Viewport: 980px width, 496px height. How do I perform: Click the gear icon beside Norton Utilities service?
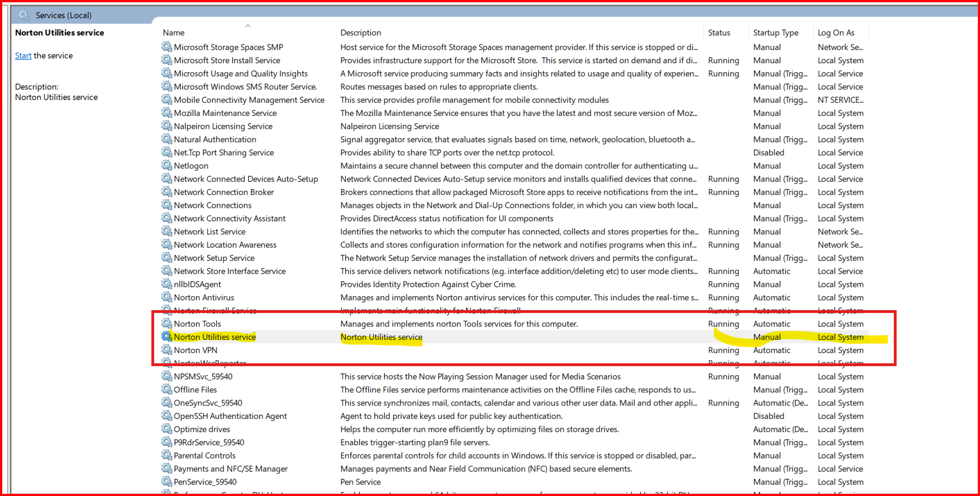tap(167, 337)
